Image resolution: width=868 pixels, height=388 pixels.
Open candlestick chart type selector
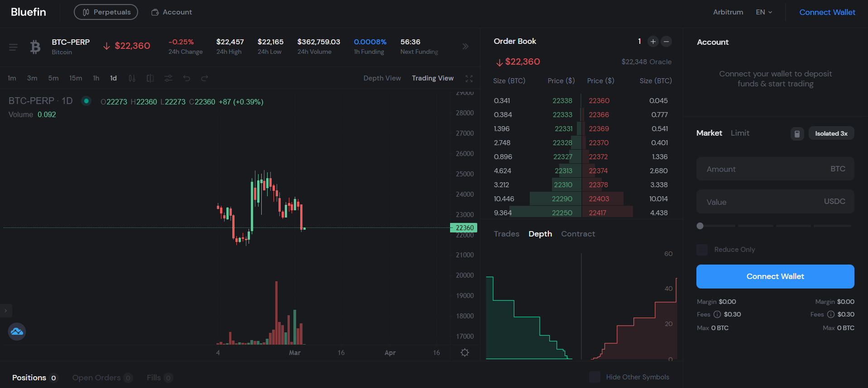132,78
